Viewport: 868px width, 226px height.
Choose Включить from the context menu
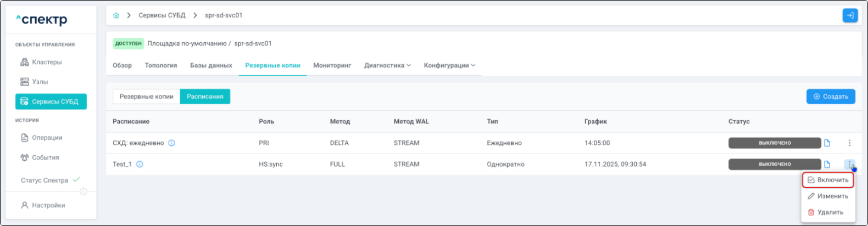[827, 180]
